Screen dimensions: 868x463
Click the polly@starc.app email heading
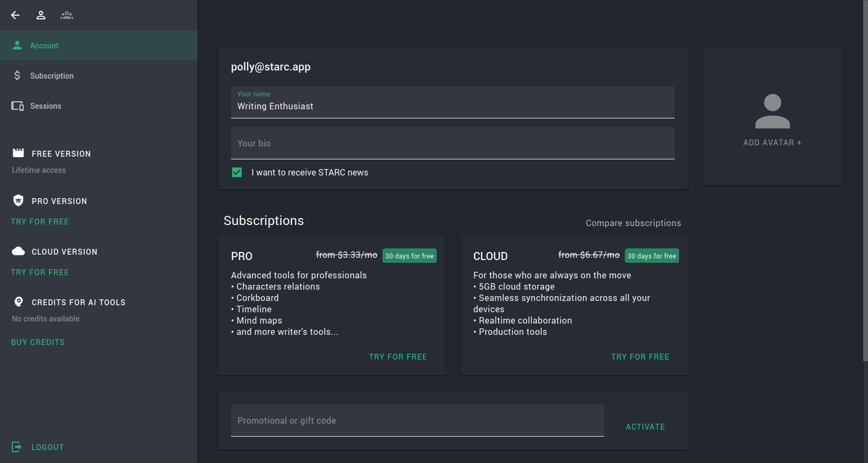click(271, 67)
